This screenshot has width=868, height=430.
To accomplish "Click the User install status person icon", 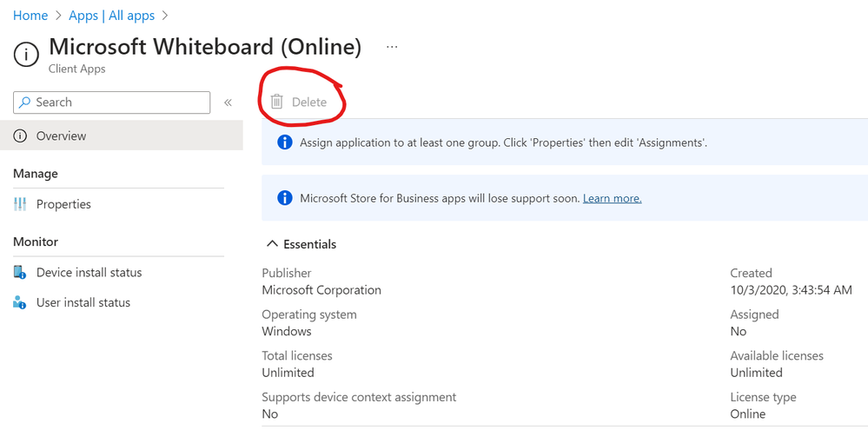I will coord(20,302).
